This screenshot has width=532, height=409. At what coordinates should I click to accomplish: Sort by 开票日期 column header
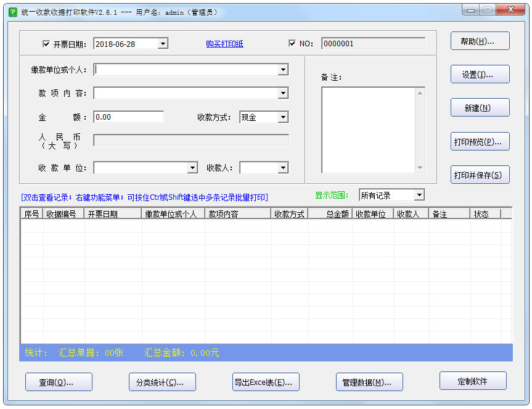tap(113, 214)
